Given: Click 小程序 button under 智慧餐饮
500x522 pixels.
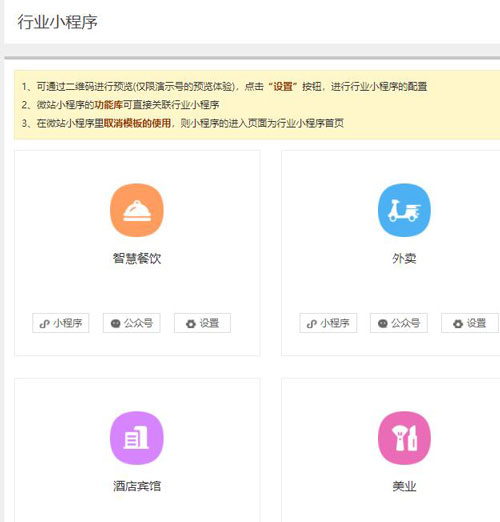Looking at the screenshot, I should point(61,323).
